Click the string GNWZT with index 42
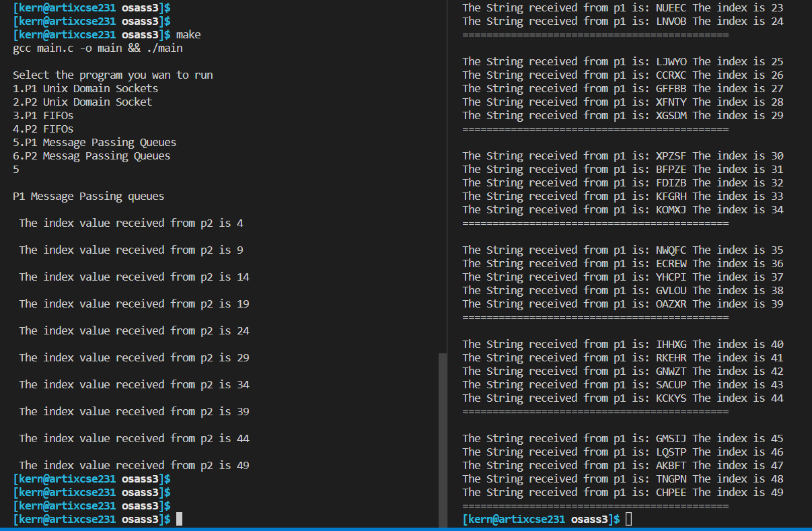Image resolution: width=812 pixels, height=531 pixels. [x=671, y=371]
